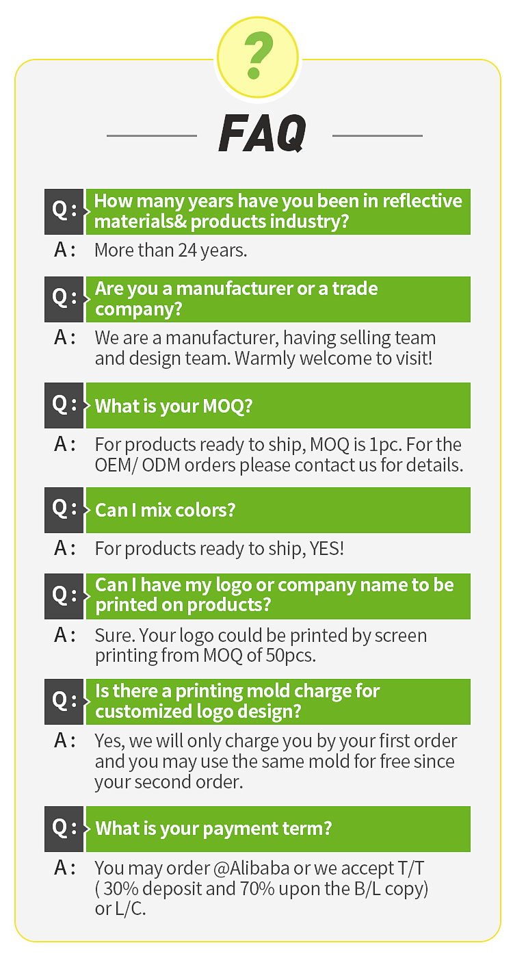This screenshot has width=513, height=980.
Task: Click the green question mark icon
Action: pyautogui.click(x=257, y=57)
